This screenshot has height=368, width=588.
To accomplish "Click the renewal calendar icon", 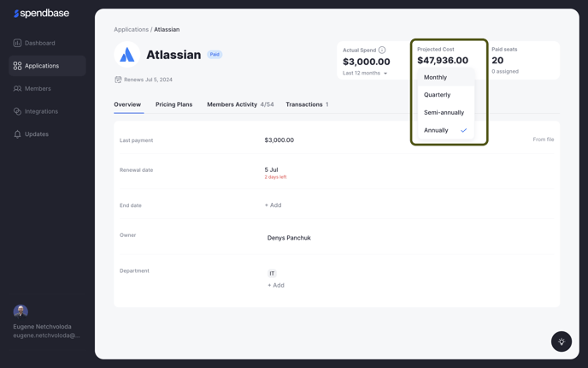I will pos(118,80).
